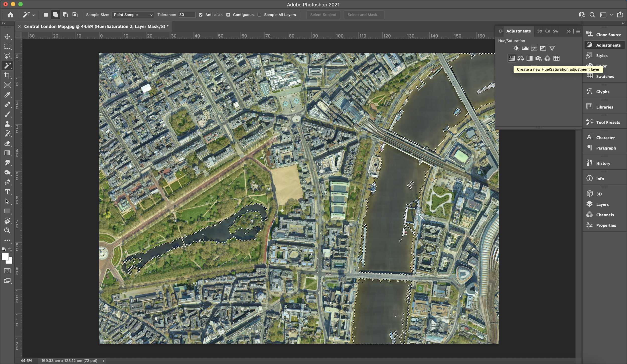Click the Select and Mask button
Viewport: 627px width, 364px height.
click(x=364, y=15)
